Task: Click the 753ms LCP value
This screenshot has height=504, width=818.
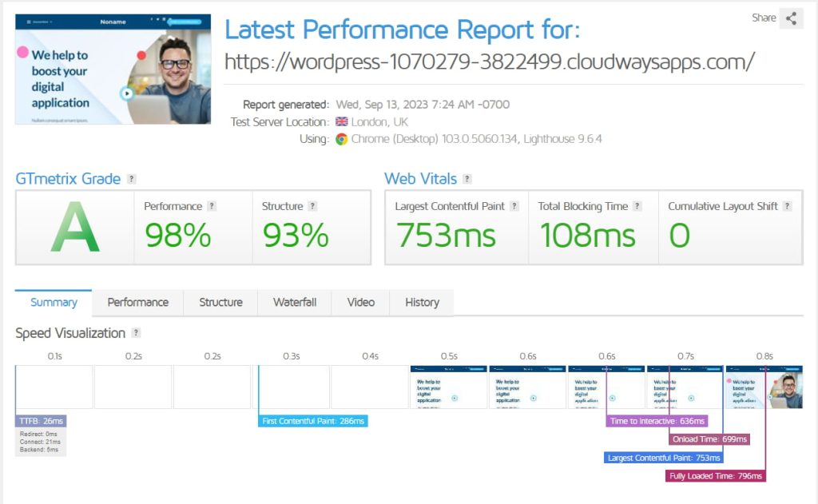Action: point(446,236)
